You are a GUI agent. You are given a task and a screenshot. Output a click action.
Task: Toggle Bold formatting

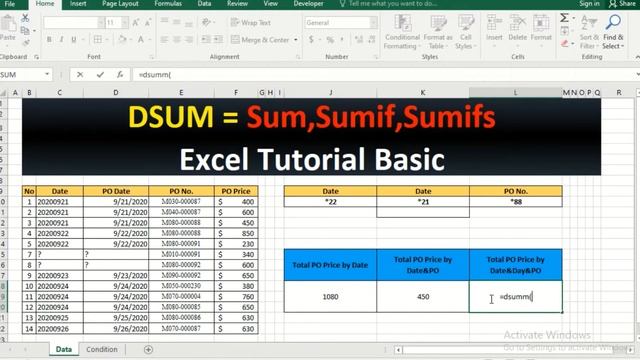(49, 40)
